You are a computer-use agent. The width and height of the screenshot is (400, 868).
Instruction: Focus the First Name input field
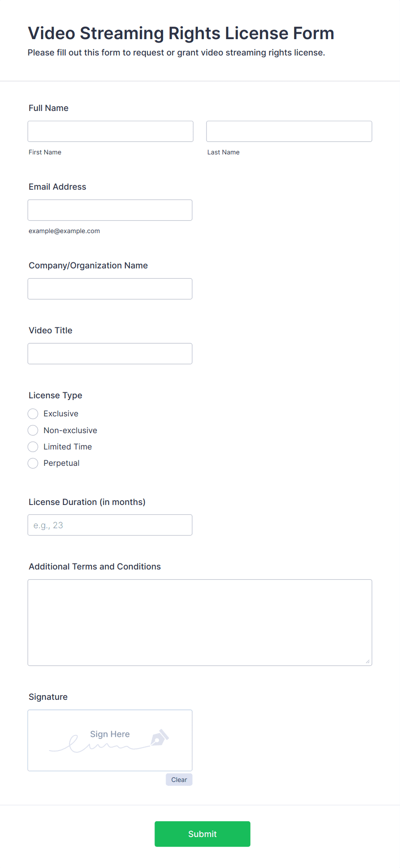tap(111, 131)
